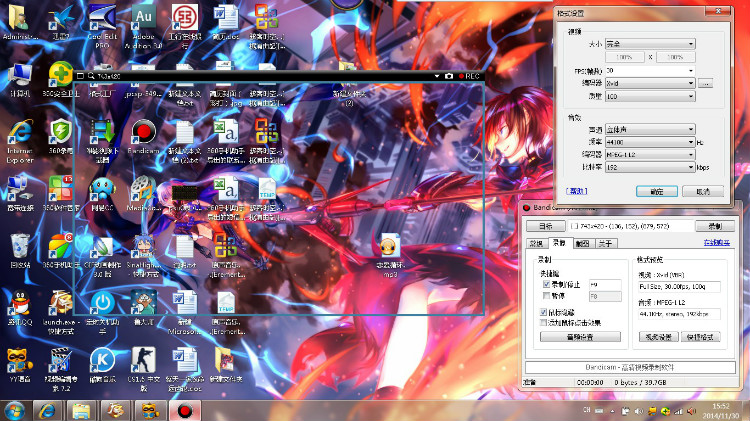
Task: Switch to Bandicam red-dot taskbar button
Action: 185,411
